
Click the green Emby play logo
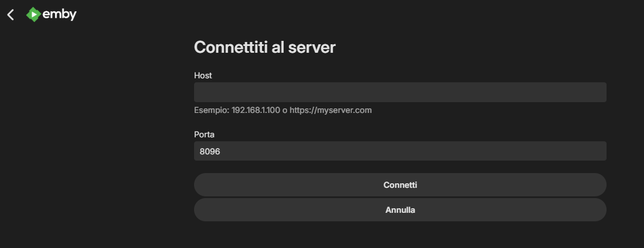pyautogui.click(x=33, y=15)
